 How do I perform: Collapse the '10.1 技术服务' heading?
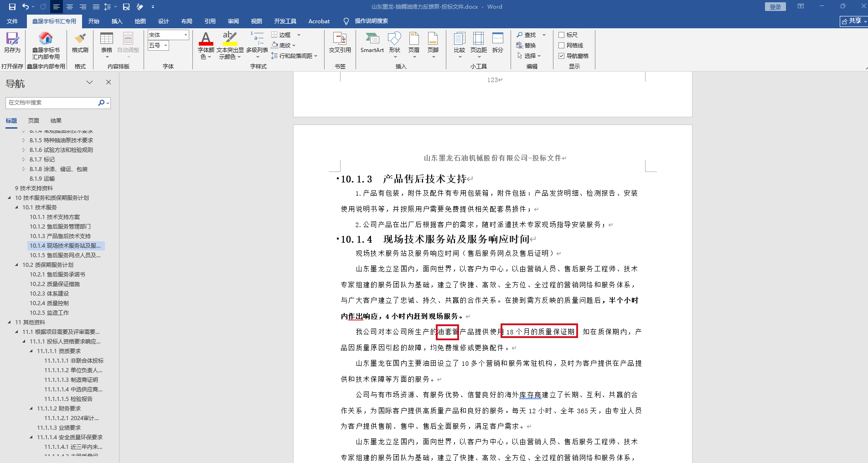pyautogui.click(x=16, y=207)
